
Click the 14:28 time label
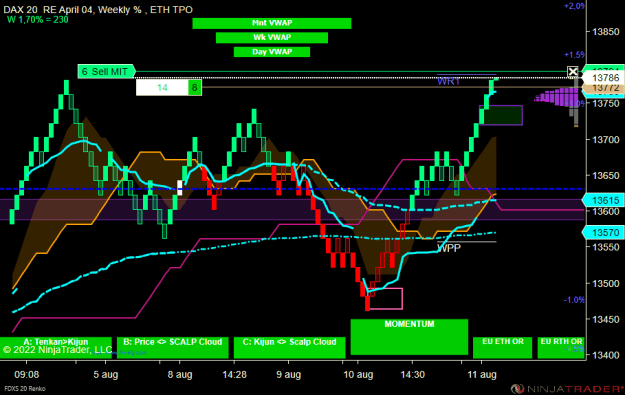[x=234, y=375]
